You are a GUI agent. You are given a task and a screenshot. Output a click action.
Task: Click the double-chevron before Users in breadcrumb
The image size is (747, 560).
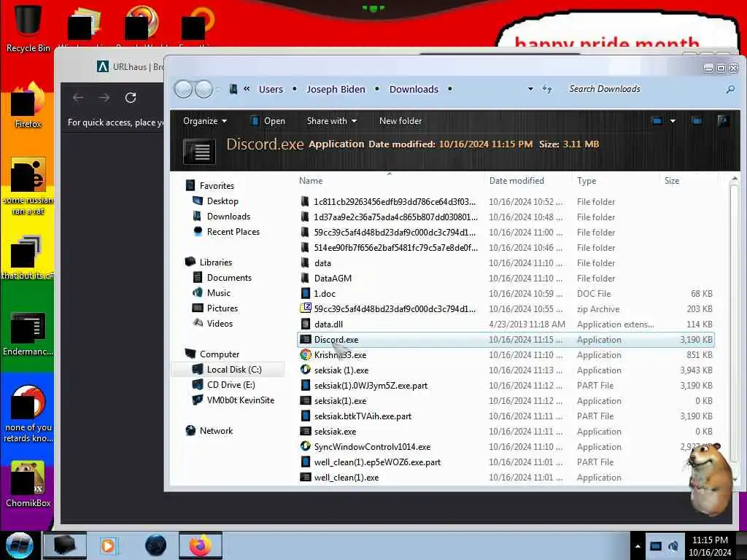tap(247, 88)
